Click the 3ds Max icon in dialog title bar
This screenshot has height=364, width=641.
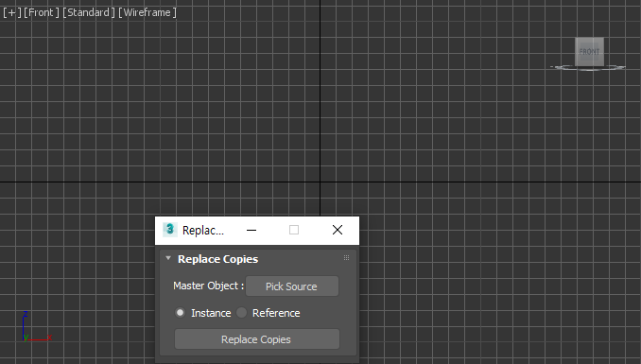[x=169, y=230]
